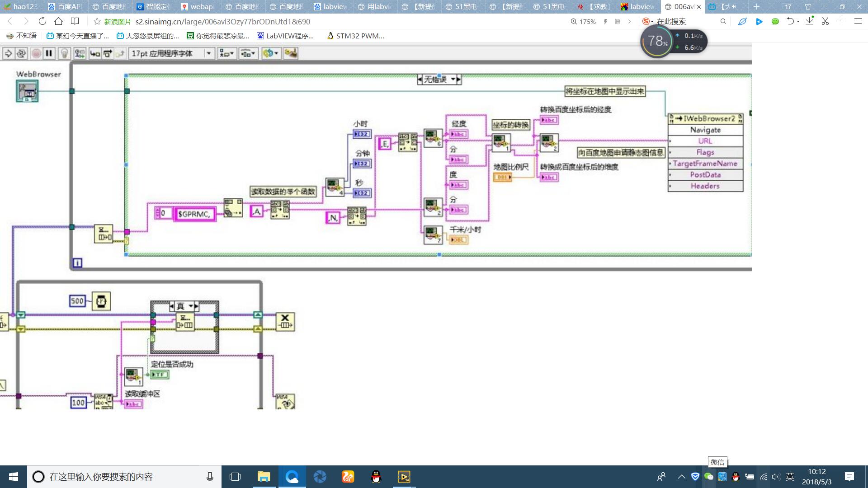
Task: Click the Windows Start button
Action: [14, 477]
